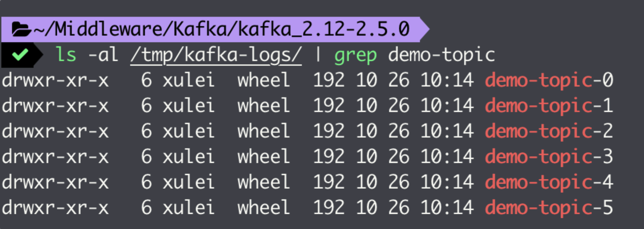Click the path ~/Middleware/Kafka/kafka_2.12-2.5.0

point(221,29)
